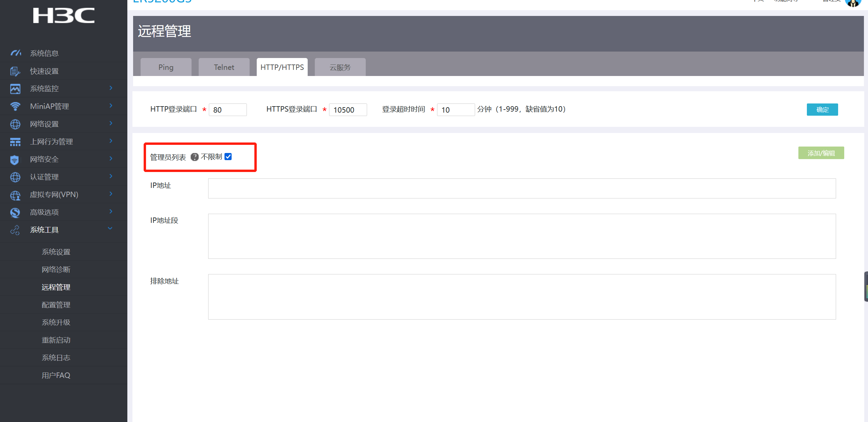Click the 系统信息 gauge icon
Screen dimensions: 868x422
(15, 53)
